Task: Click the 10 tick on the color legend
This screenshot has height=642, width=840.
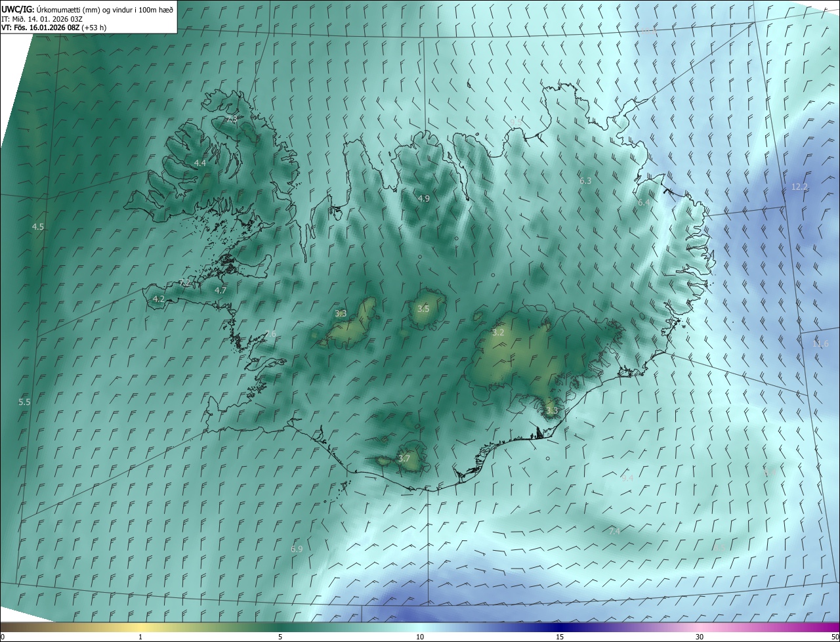Action: click(420, 637)
